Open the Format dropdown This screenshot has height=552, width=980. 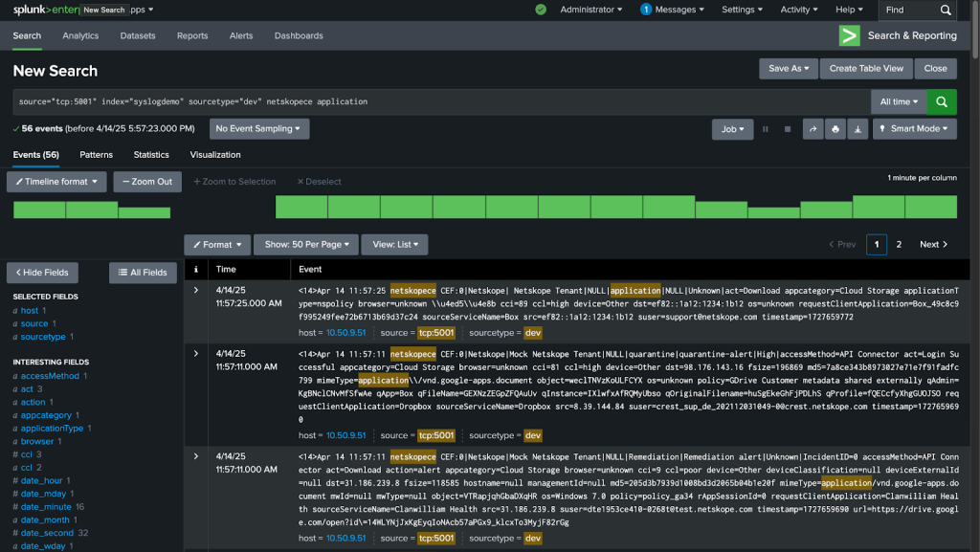point(217,245)
